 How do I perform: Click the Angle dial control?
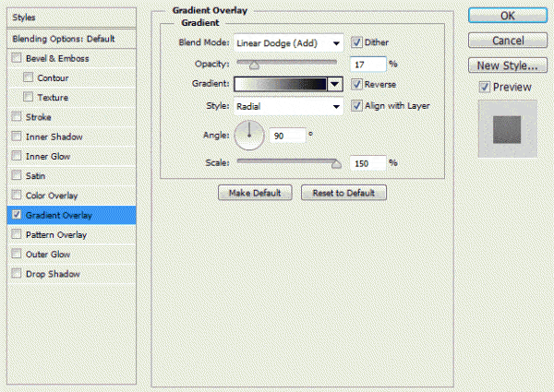[249, 136]
